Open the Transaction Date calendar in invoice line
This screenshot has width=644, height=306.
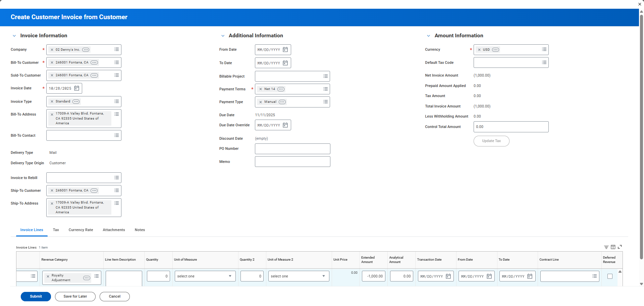pyautogui.click(x=448, y=276)
